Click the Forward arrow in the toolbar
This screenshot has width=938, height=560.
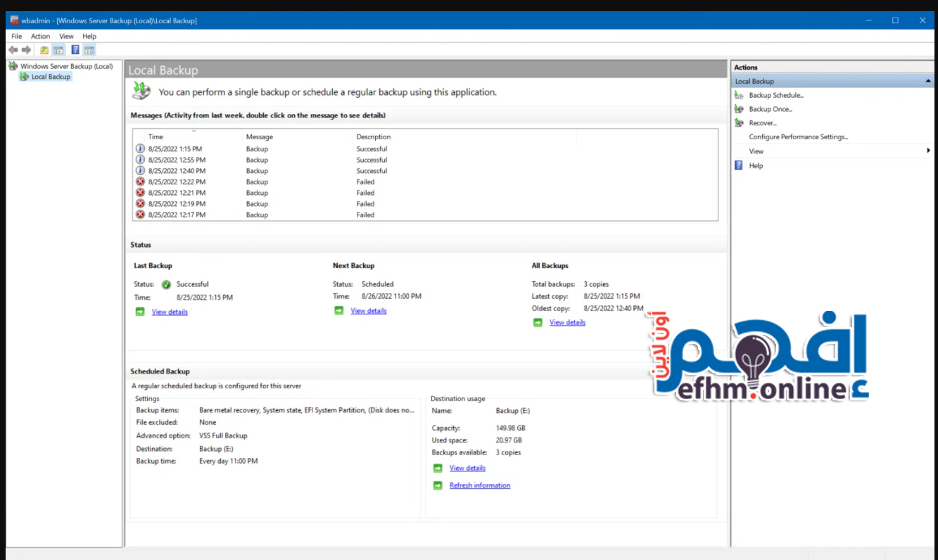26,50
